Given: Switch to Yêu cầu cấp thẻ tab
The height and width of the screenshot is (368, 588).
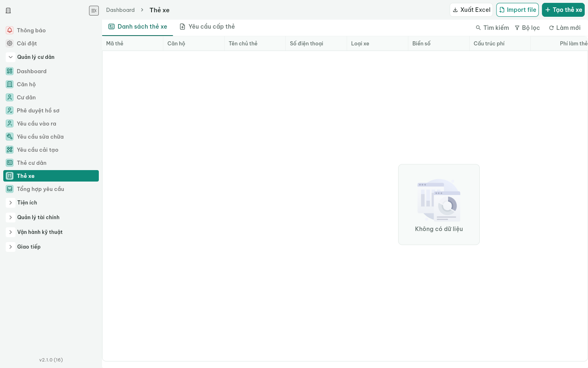Looking at the screenshot, I should [207, 27].
